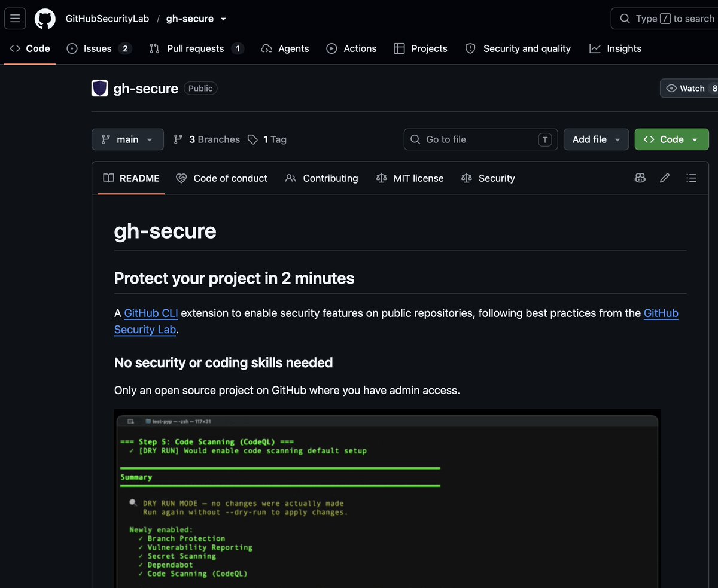Open the Issues tab
The image size is (718, 588).
(x=99, y=48)
